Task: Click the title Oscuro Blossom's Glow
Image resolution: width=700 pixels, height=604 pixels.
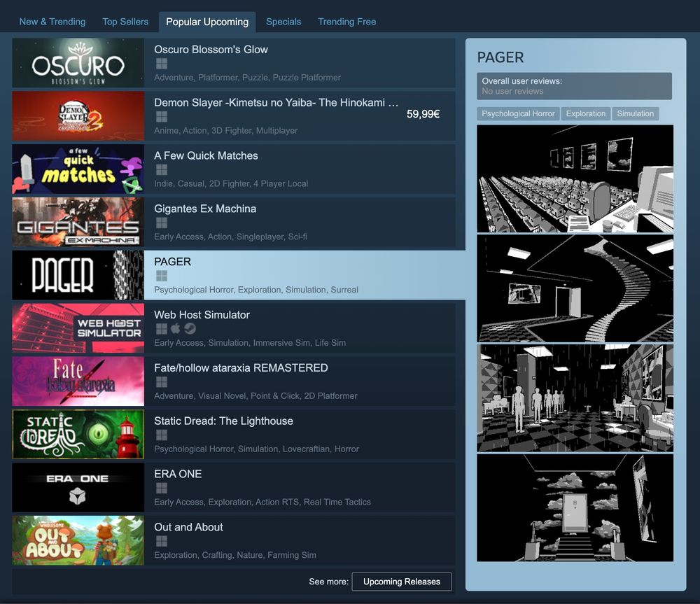Action: click(x=211, y=50)
